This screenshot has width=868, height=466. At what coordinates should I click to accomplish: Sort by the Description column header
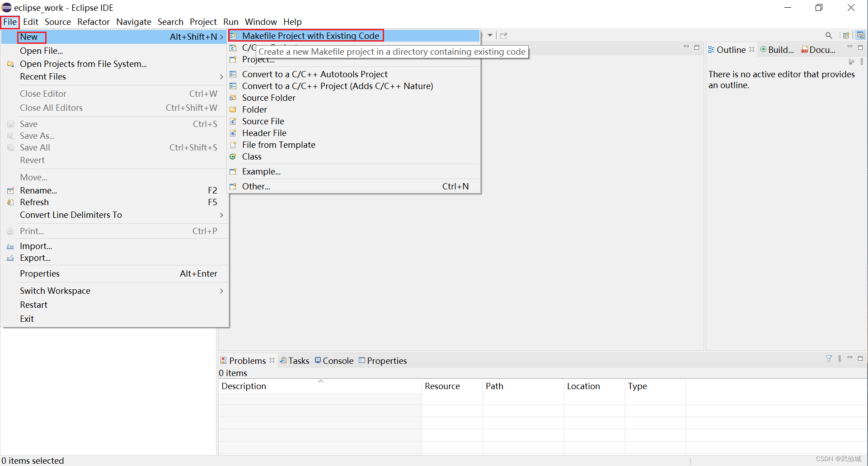[x=320, y=386]
